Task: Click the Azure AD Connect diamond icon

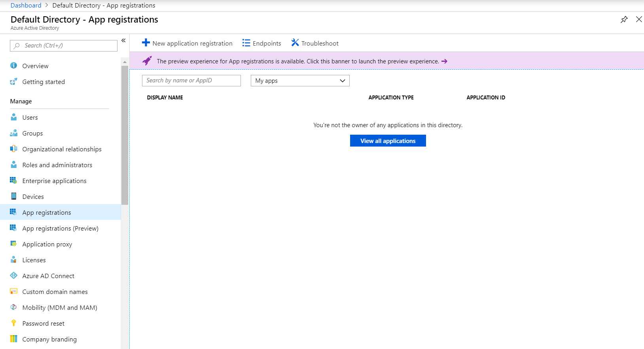Action: tap(13, 276)
